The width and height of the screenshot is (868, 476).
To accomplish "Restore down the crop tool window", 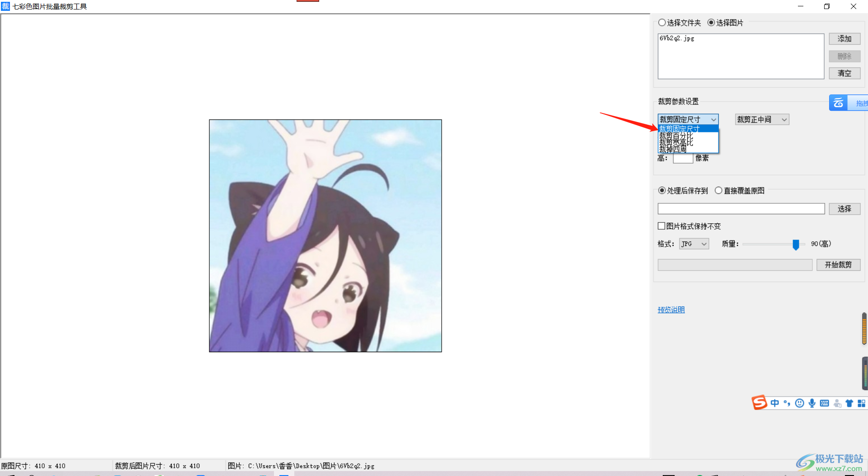I will click(x=827, y=6).
